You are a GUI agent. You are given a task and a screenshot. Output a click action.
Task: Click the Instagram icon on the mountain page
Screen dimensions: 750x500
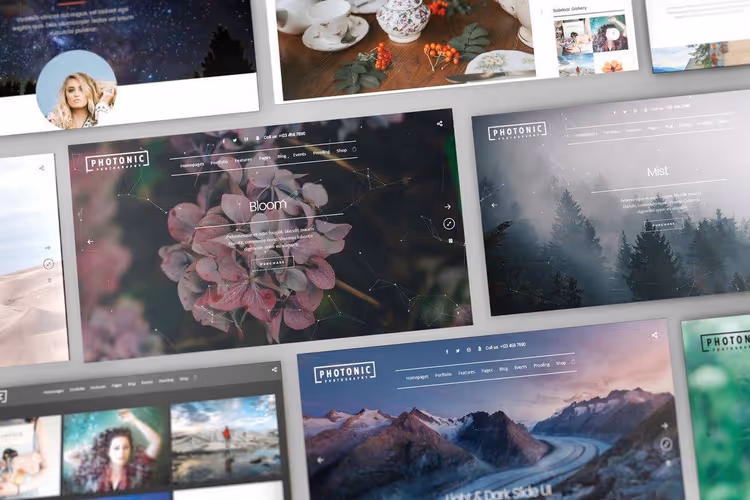click(469, 350)
